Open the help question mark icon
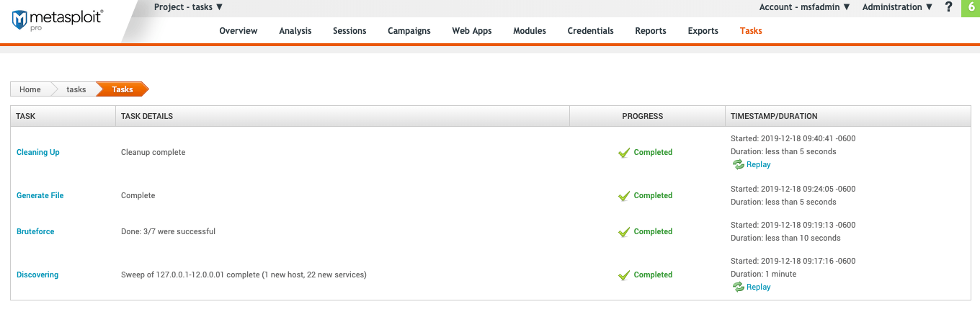 [949, 7]
